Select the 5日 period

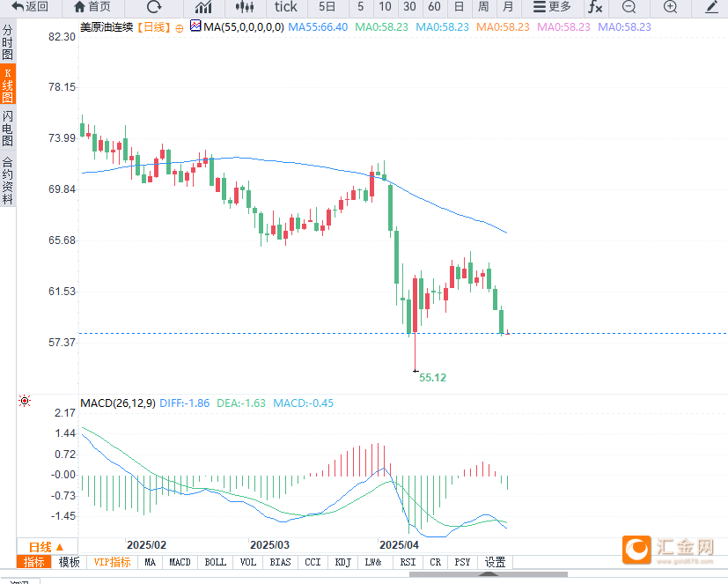pyautogui.click(x=327, y=7)
